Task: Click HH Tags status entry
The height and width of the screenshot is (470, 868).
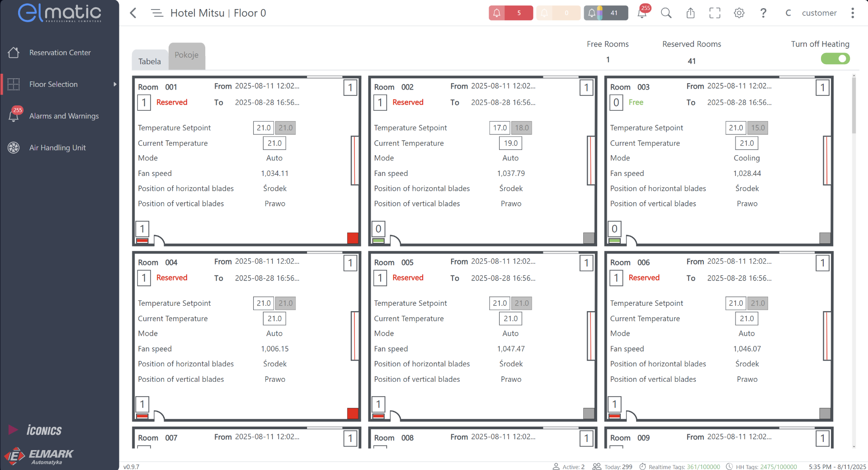Action: pos(762,466)
